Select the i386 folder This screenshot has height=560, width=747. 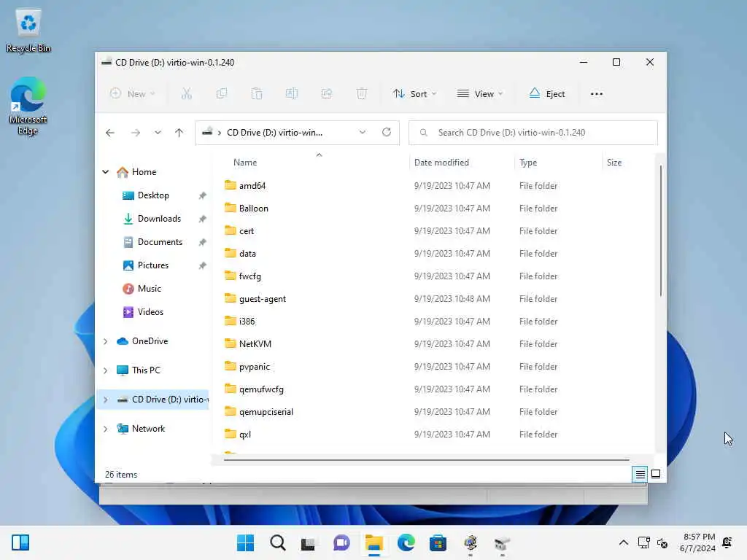click(247, 322)
